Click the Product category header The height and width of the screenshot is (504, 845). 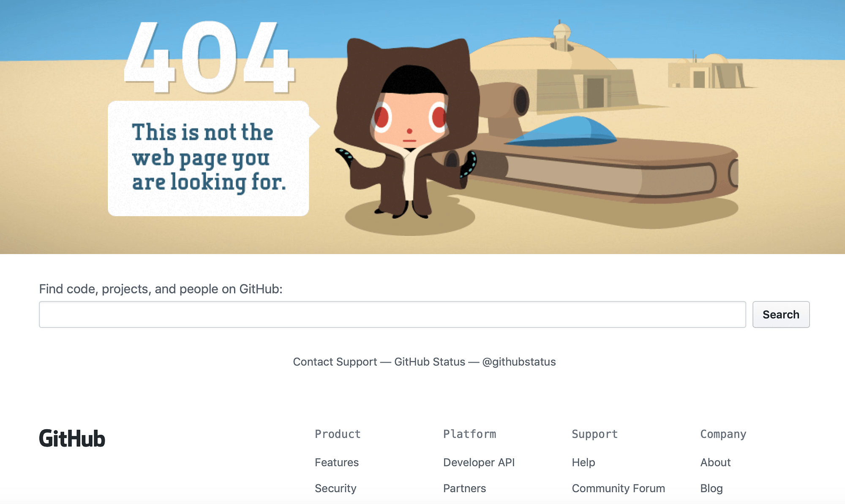[337, 434]
